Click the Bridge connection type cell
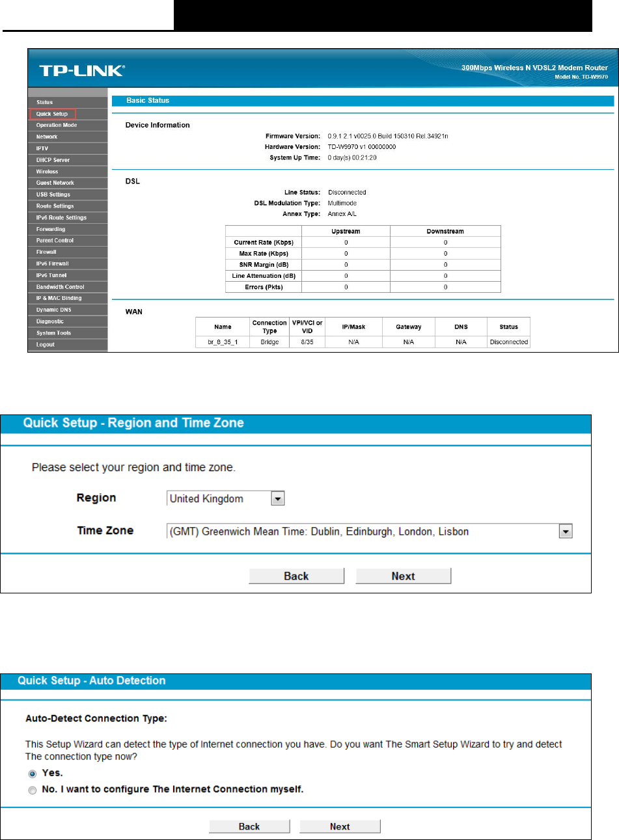619x840 pixels. pyautogui.click(x=269, y=342)
